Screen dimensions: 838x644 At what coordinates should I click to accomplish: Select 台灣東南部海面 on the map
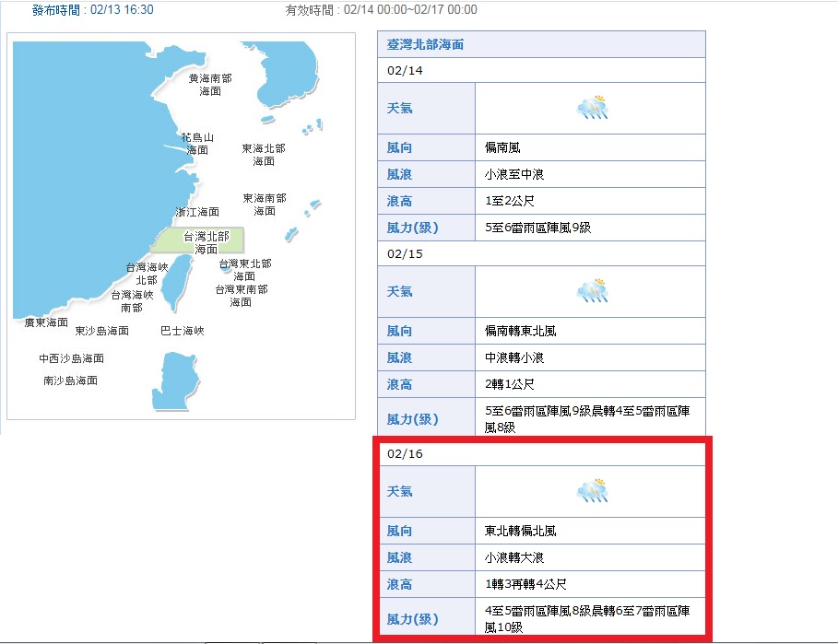tap(241, 296)
